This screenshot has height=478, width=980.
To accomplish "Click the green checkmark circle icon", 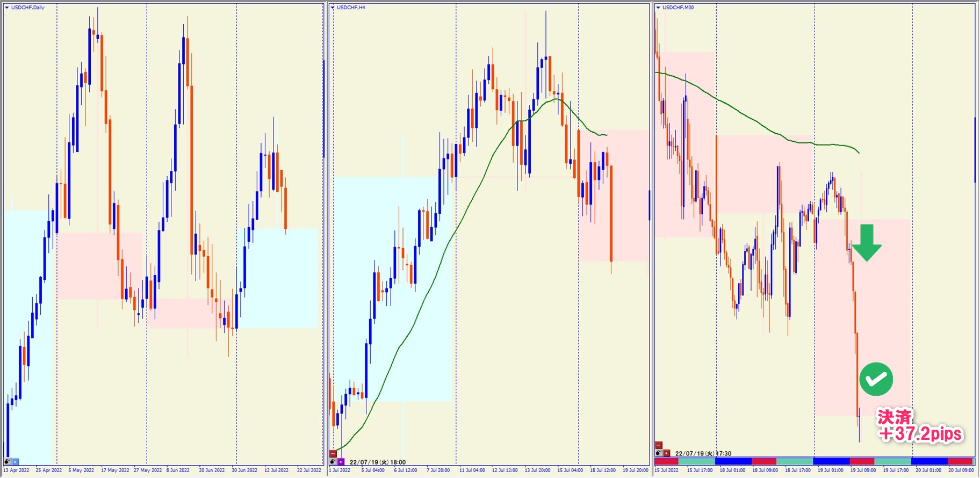I will [876, 379].
